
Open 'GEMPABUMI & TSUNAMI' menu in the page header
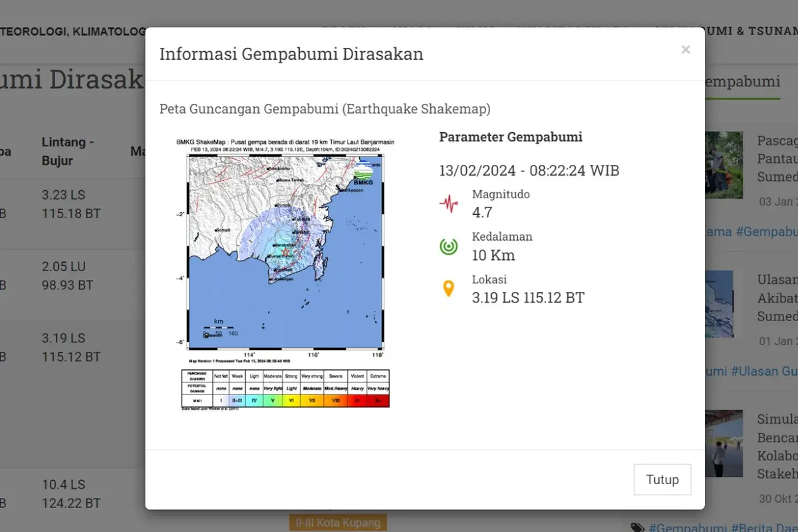click(726, 31)
